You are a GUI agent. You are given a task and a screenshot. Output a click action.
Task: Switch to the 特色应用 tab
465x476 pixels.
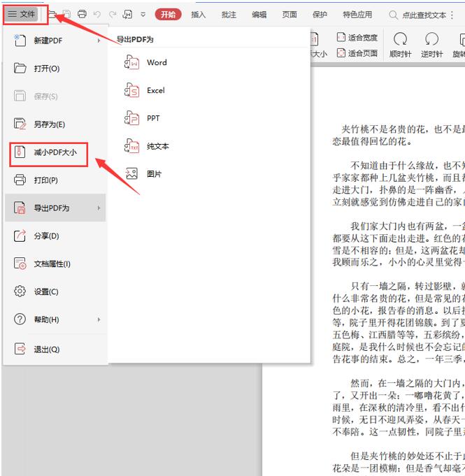(x=357, y=14)
